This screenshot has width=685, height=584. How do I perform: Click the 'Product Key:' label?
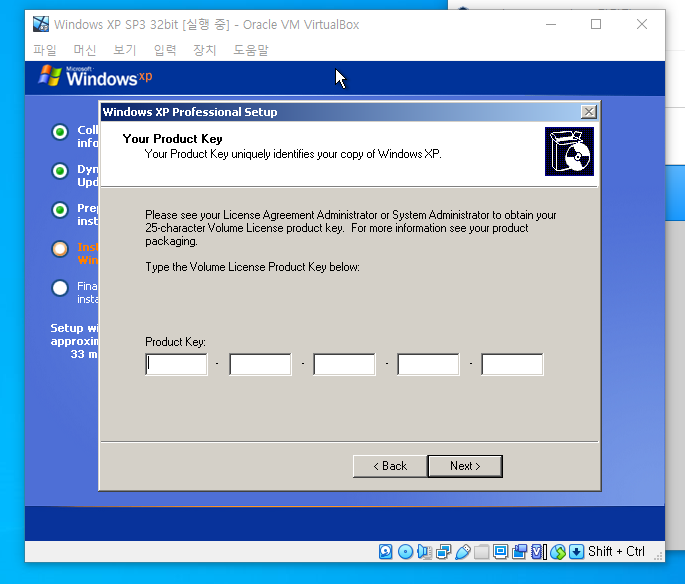click(x=175, y=342)
